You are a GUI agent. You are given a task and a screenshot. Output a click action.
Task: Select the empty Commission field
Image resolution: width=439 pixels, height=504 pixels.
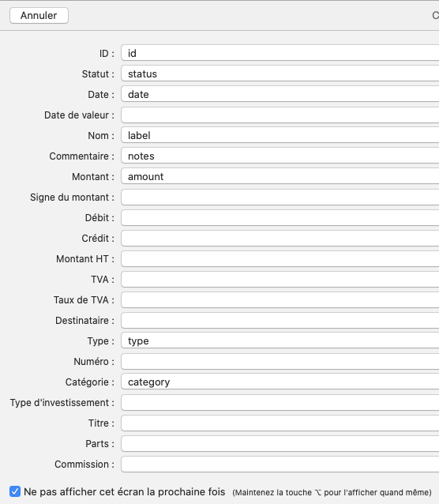(280, 465)
